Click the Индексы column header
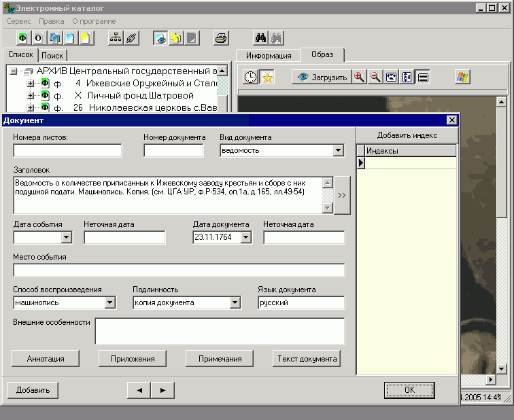Image resolution: width=514 pixels, height=420 pixels. 411,151
